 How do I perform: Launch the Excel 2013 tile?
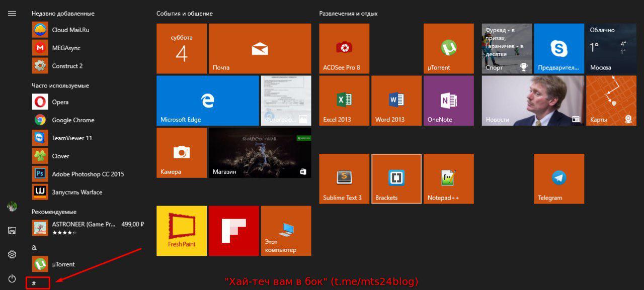pos(344,101)
